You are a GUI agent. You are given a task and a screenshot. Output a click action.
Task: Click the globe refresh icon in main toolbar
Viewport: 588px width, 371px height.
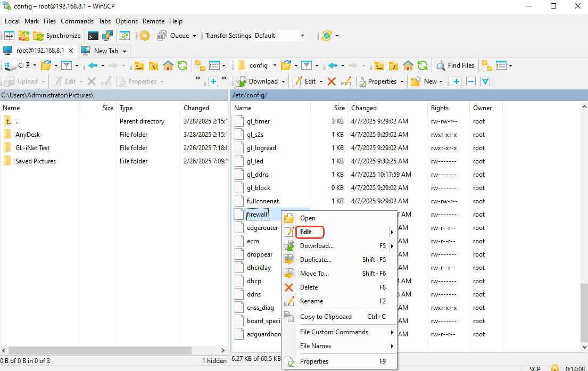(327, 36)
